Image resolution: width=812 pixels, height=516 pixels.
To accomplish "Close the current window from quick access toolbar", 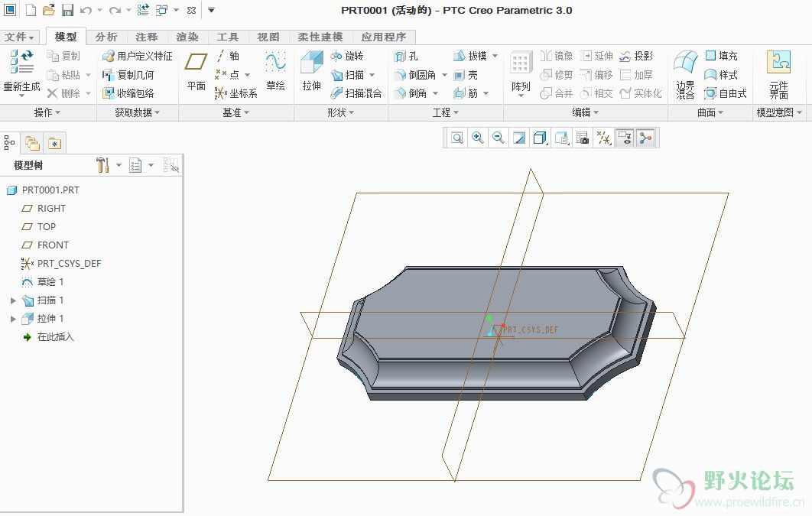I will [191, 10].
